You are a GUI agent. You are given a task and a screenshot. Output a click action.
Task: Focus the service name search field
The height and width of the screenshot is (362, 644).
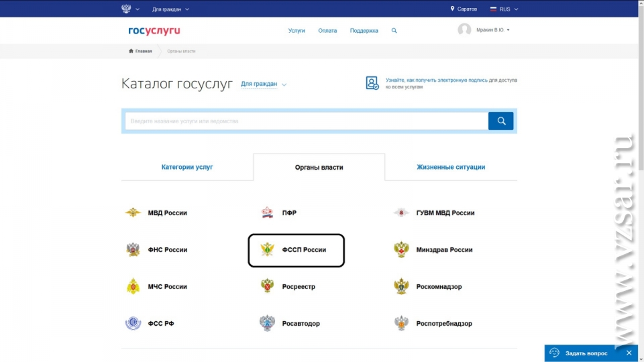click(307, 121)
